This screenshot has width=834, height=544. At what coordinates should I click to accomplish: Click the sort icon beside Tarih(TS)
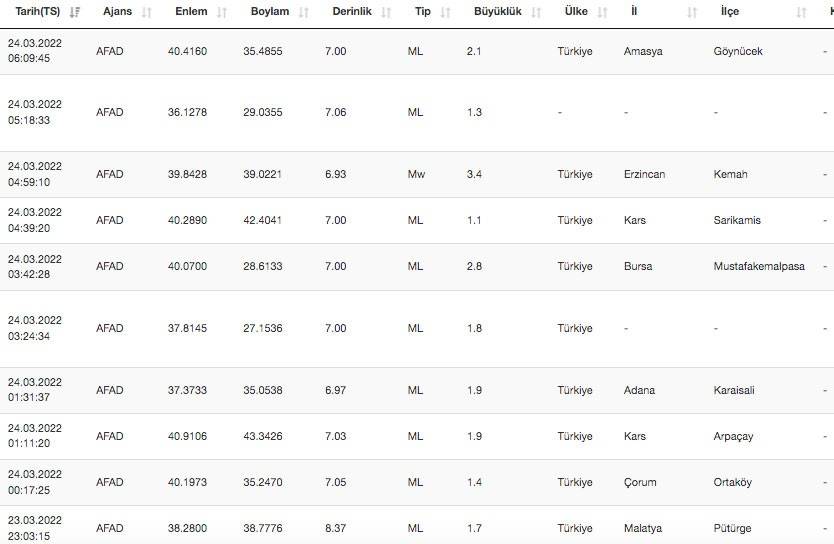(75, 13)
